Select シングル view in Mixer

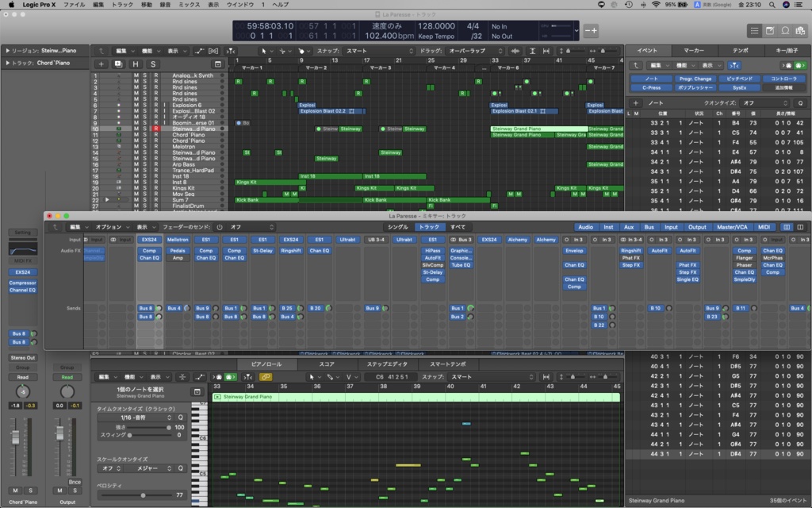(398, 227)
